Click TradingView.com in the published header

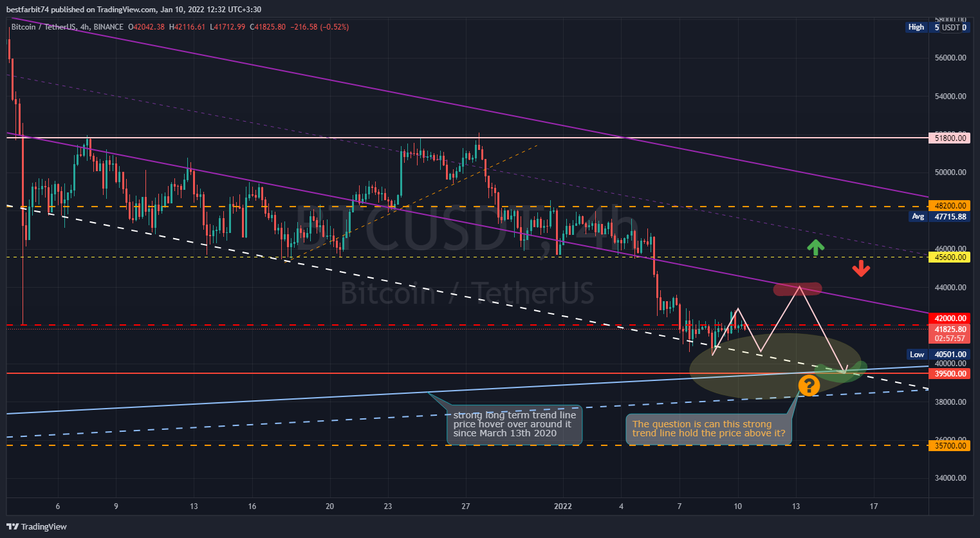pos(127,10)
